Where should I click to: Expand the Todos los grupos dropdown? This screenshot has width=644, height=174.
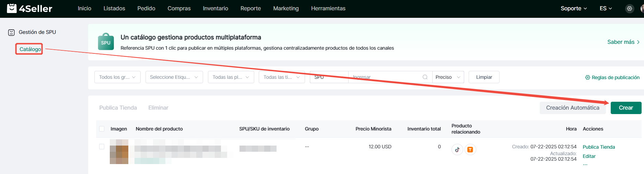[117, 77]
